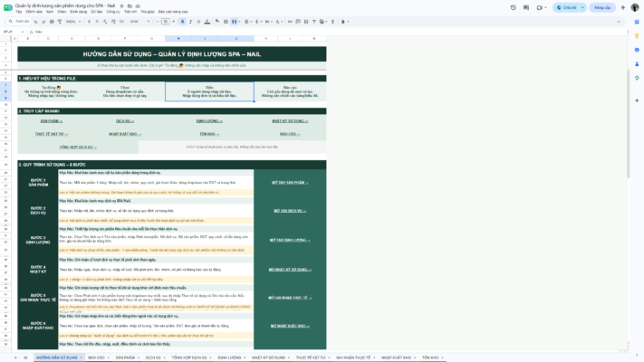This screenshot has width=644, height=362.
Task: Decrease the font size
Action: pyautogui.click(x=158, y=22)
